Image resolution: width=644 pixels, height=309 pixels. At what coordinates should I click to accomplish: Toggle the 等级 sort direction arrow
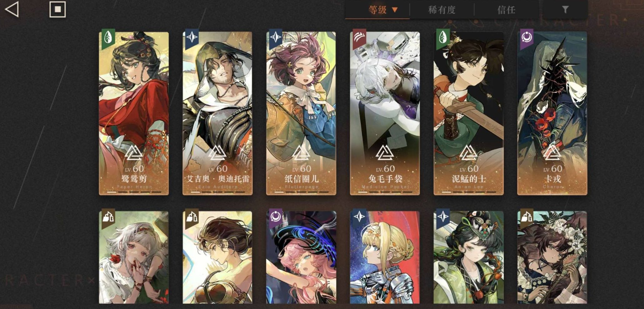[x=395, y=10]
